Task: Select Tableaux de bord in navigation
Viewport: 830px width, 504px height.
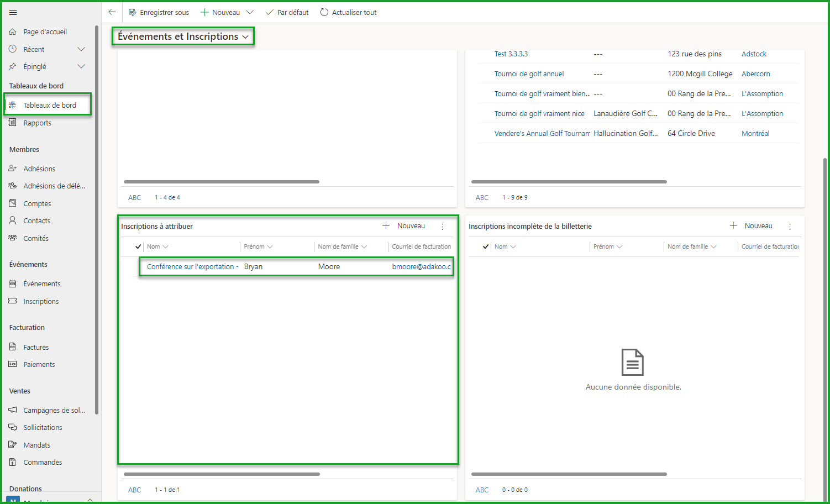Action: pyautogui.click(x=49, y=105)
